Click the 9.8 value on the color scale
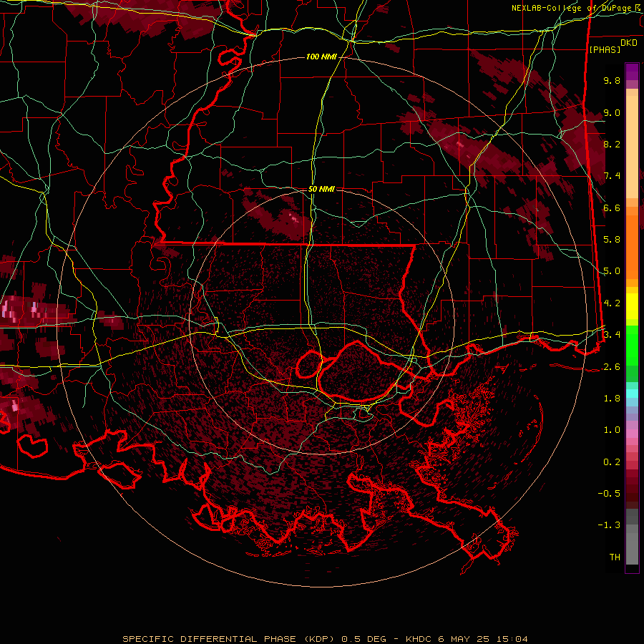Image resolution: width=644 pixels, height=644 pixels. (612, 80)
